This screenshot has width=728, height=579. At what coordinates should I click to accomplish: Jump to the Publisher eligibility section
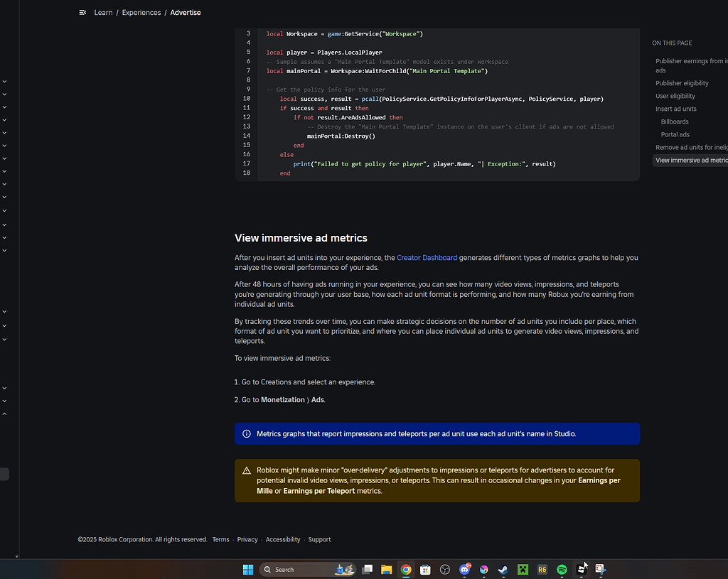[682, 83]
